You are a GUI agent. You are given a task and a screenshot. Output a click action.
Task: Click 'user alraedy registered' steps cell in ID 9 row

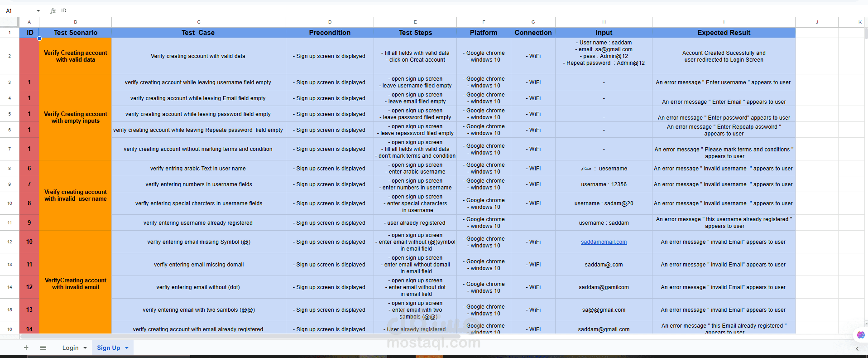[415, 223]
